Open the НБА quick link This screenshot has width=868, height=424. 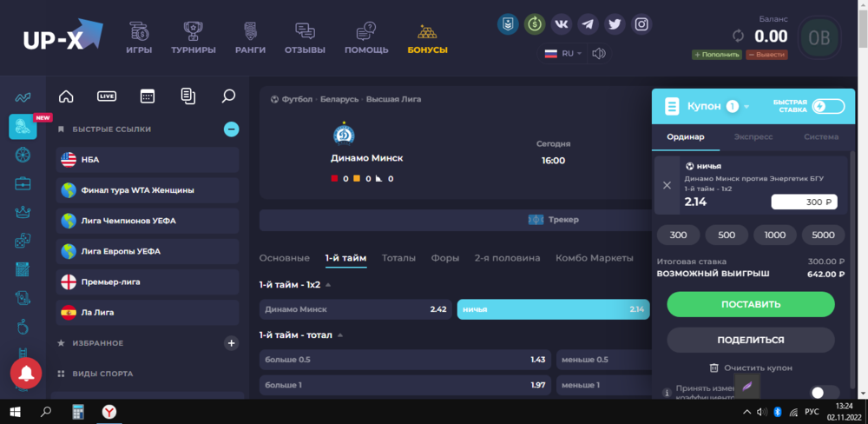tap(148, 160)
